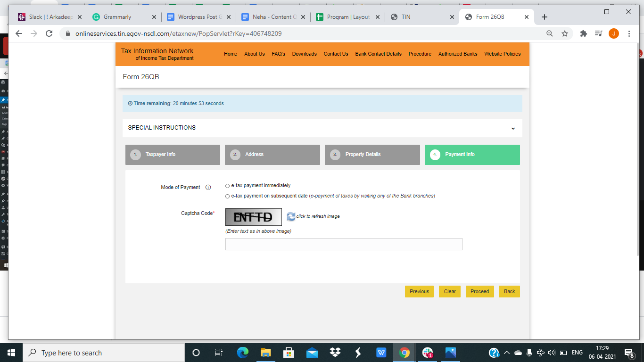Screen dimensions: 644x362
Task: Click the Mode of Payment info icon
Action: pos(208,187)
